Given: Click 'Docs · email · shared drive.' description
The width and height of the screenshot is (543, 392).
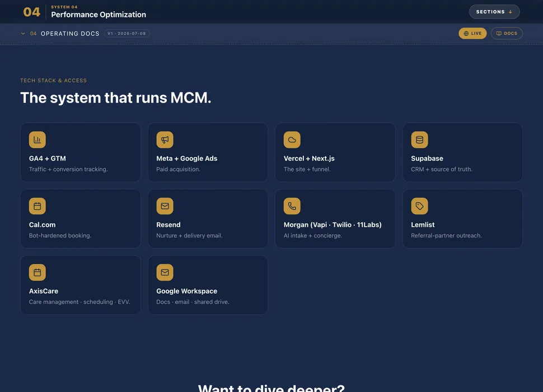Looking at the screenshot, I should coord(193,302).
